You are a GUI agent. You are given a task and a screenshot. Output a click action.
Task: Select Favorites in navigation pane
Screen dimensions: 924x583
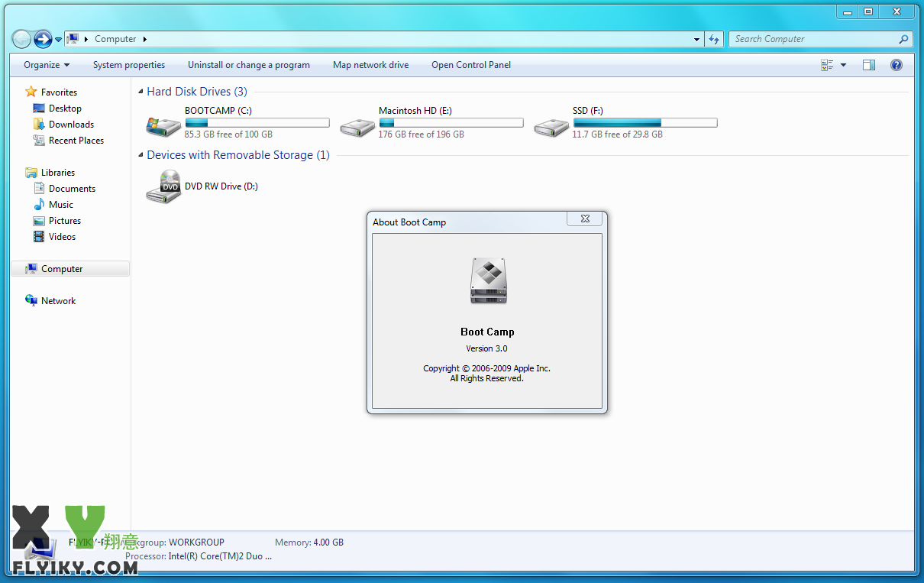click(59, 92)
